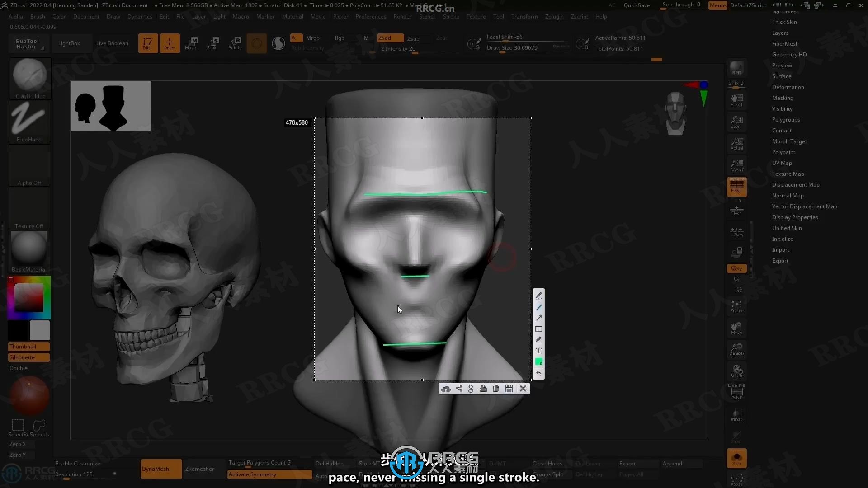
Task: Open the Zplugin menu
Action: pyautogui.click(x=554, y=17)
